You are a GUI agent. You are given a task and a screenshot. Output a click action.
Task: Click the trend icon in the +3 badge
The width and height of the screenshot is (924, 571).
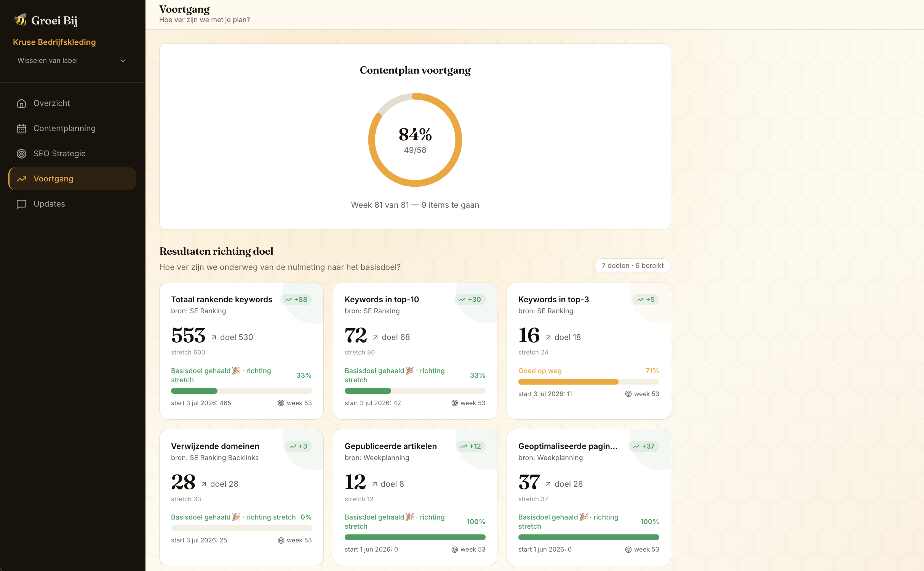[x=293, y=446]
